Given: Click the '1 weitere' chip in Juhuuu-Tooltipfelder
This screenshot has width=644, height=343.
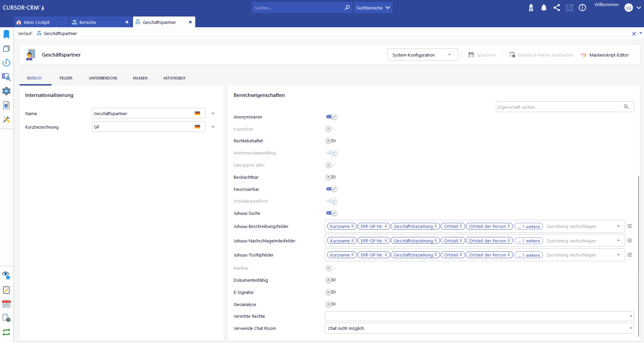Looking at the screenshot, I should 529,255.
